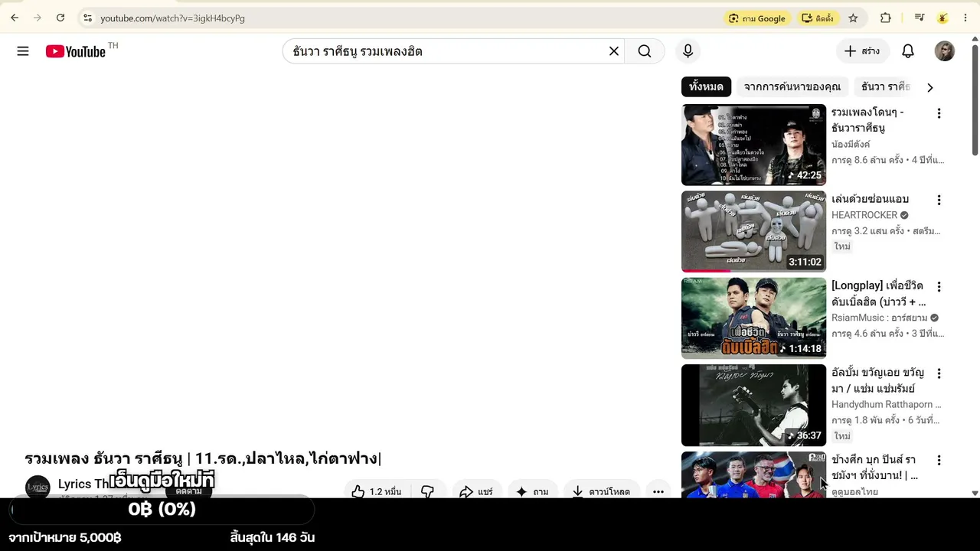The image size is (980, 551).
Task: Open the browser extensions puzzle icon
Action: [x=886, y=18]
